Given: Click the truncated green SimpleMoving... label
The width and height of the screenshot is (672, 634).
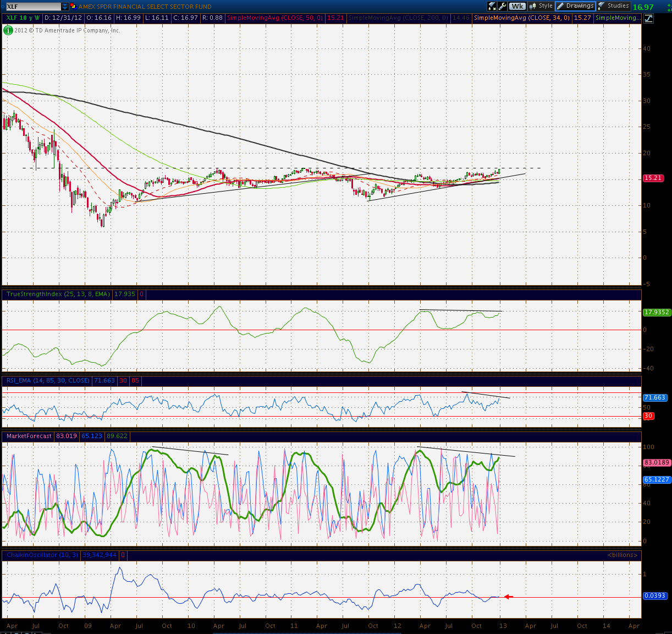Looking at the screenshot, I should point(618,18).
